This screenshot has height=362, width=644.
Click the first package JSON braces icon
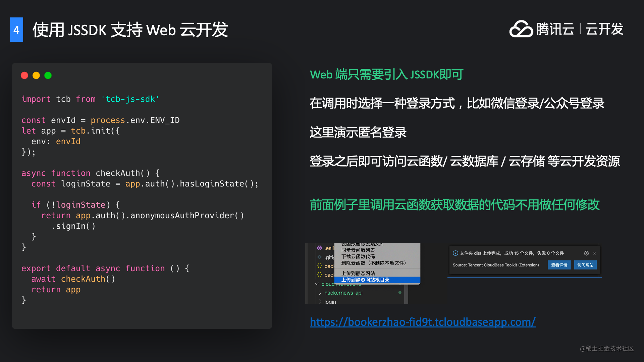click(x=320, y=266)
